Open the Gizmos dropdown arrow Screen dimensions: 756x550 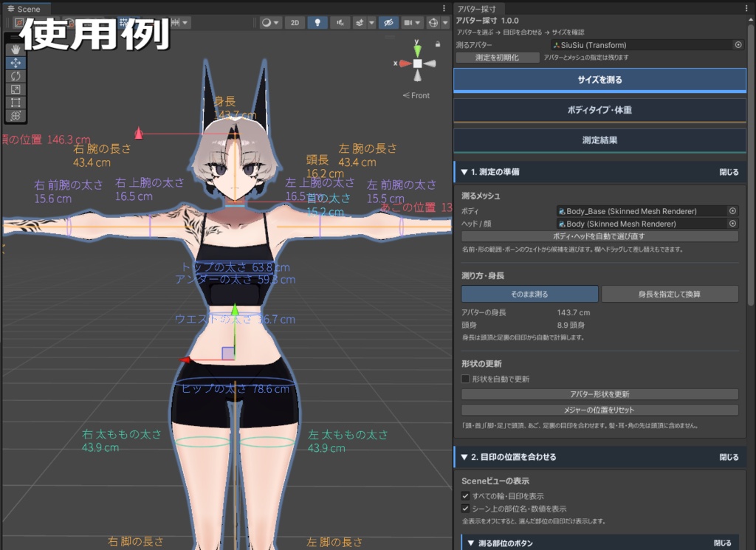tap(445, 23)
